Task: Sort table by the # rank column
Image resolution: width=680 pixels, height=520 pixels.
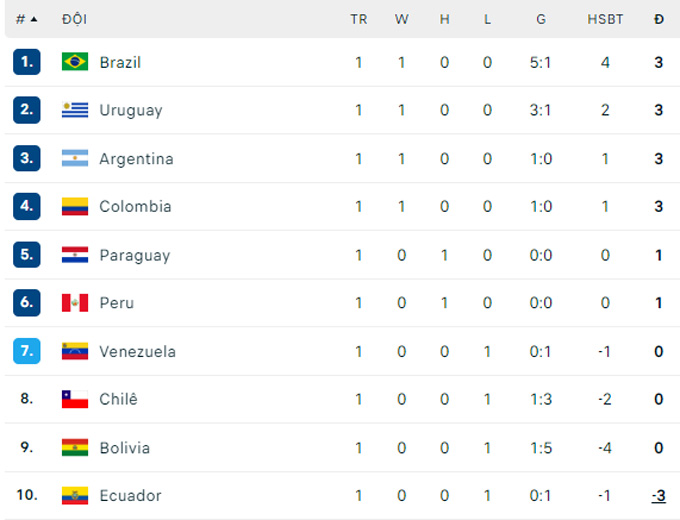Action: click(x=26, y=19)
